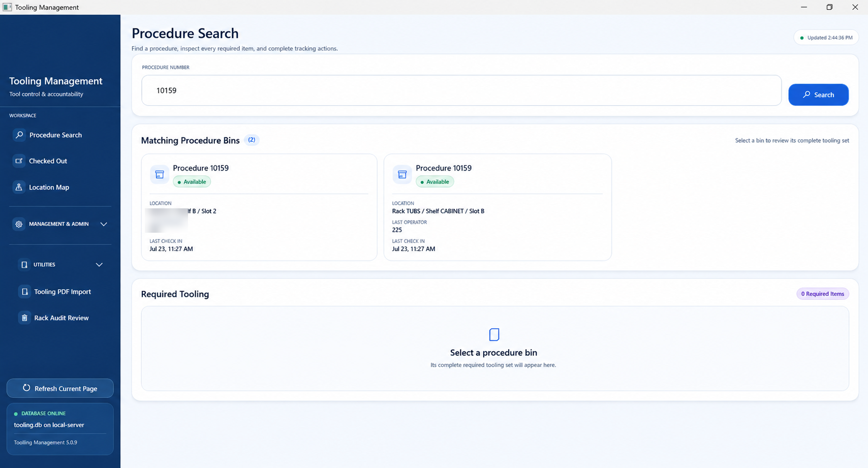
Task: Click the Tooling Management app icon in title bar
Action: pyautogui.click(x=7, y=7)
